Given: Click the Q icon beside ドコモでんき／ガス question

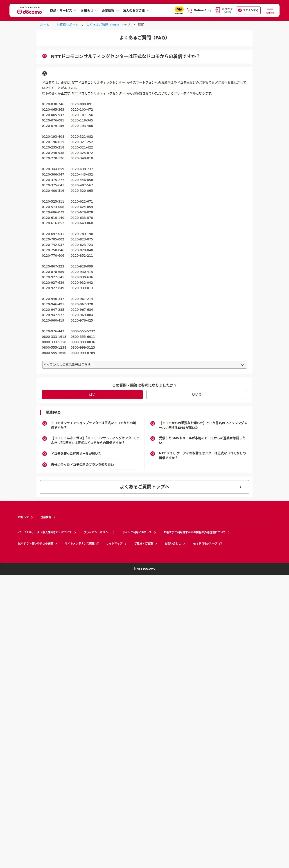Looking at the screenshot, I should tap(44, 439).
